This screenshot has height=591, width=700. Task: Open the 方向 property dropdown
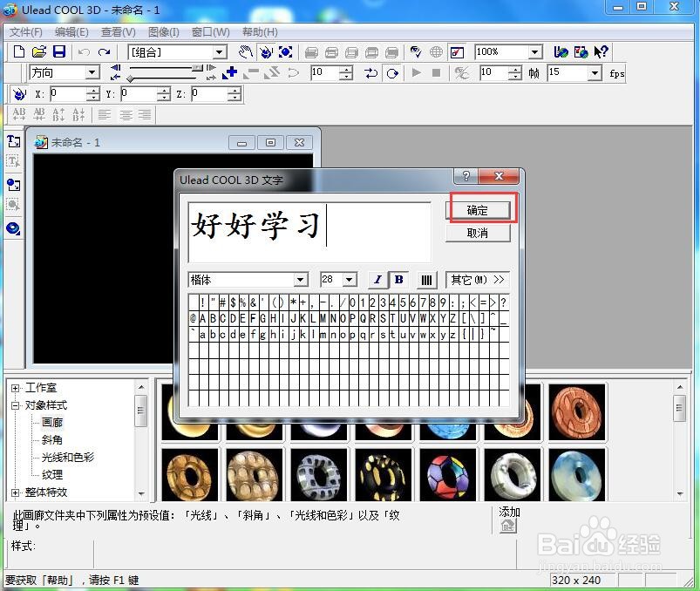92,72
